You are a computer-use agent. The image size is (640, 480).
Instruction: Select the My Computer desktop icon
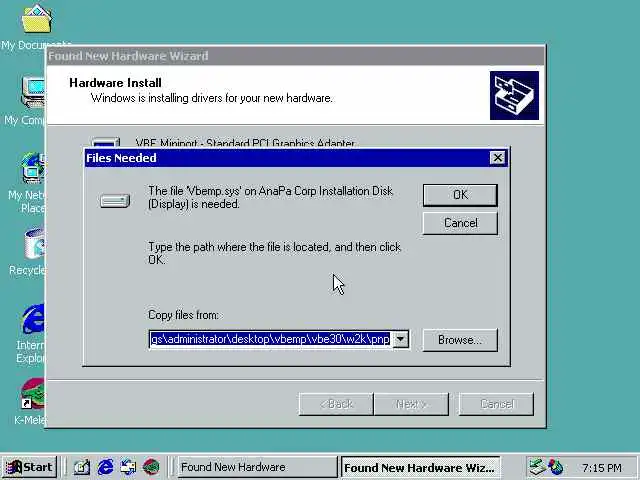pyautogui.click(x=25, y=100)
